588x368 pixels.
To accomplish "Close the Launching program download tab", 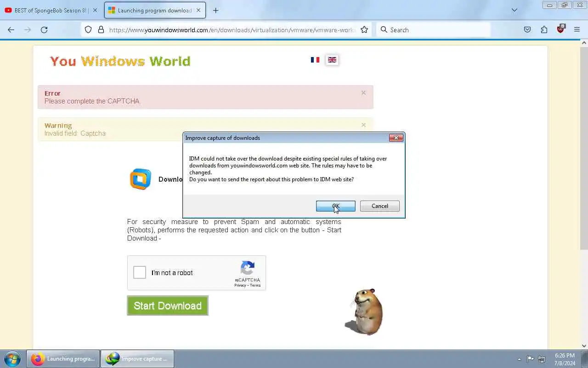I will point(198,10).
